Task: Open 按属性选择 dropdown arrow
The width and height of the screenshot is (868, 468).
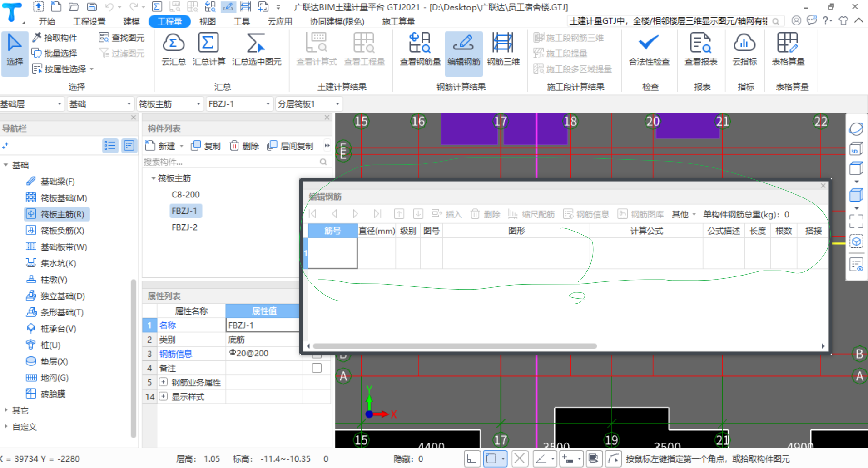Action: point(92,69)
